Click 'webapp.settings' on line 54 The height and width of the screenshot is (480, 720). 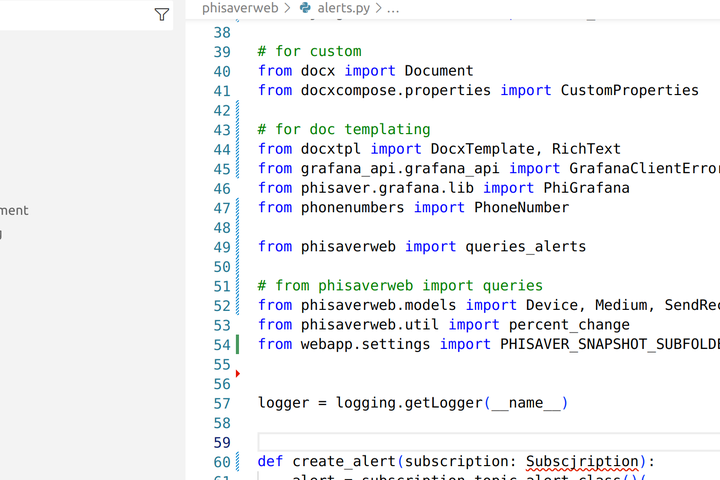[366, 344]
